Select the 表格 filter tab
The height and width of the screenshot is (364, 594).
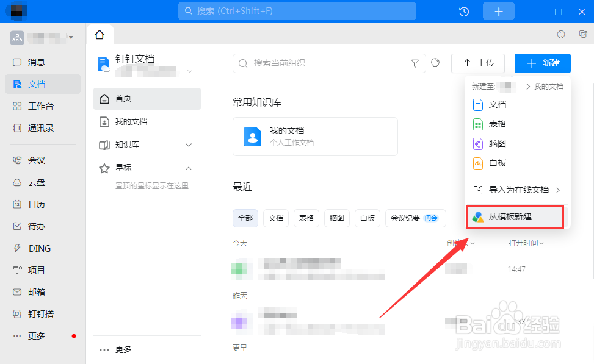(306, 218)
